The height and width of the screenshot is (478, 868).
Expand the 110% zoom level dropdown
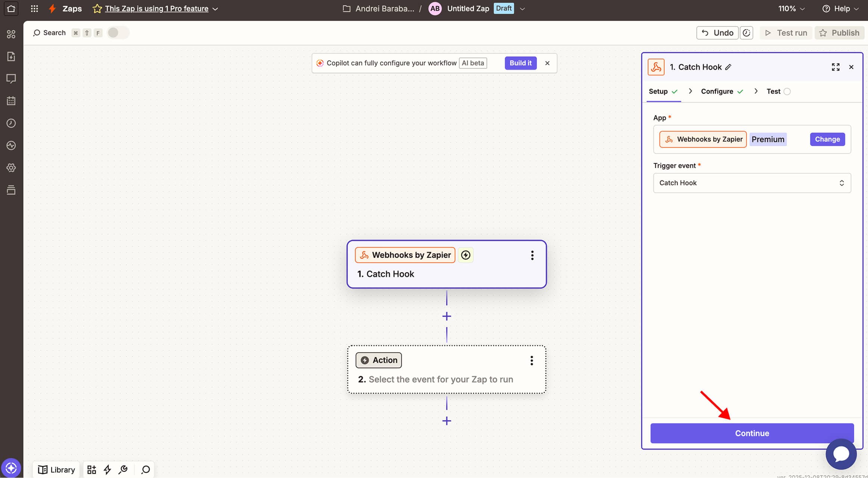pos(791,9)
